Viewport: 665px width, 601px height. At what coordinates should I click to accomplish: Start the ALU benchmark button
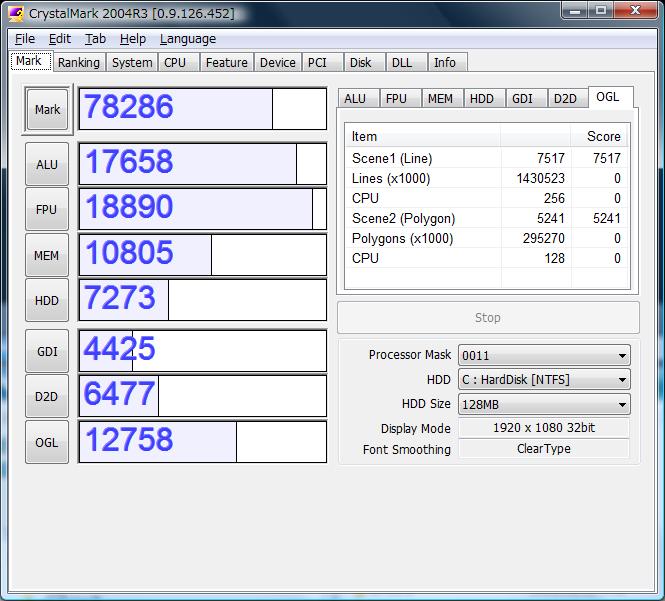[47, 164]
